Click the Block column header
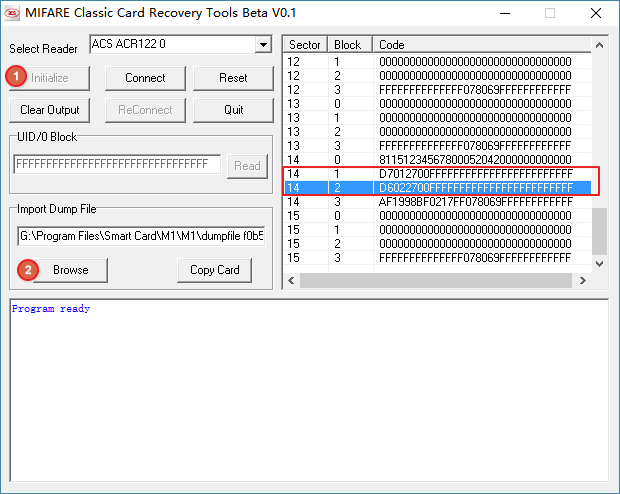The image size is (620, 494). click(348, 45)
